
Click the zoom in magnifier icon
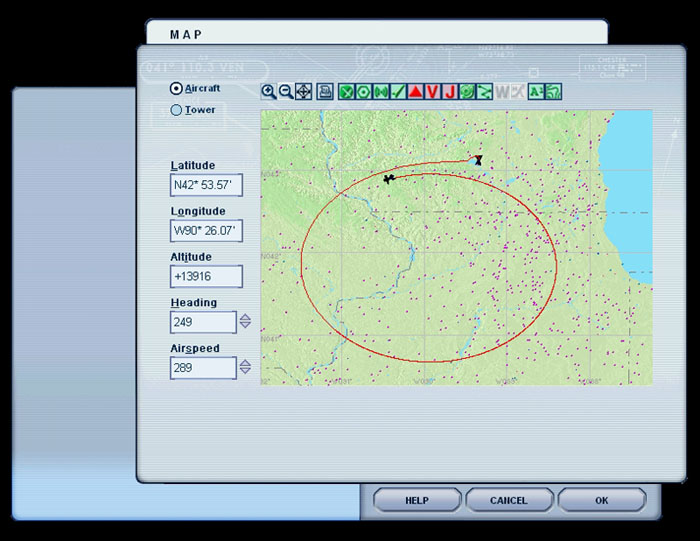[268, 91]
